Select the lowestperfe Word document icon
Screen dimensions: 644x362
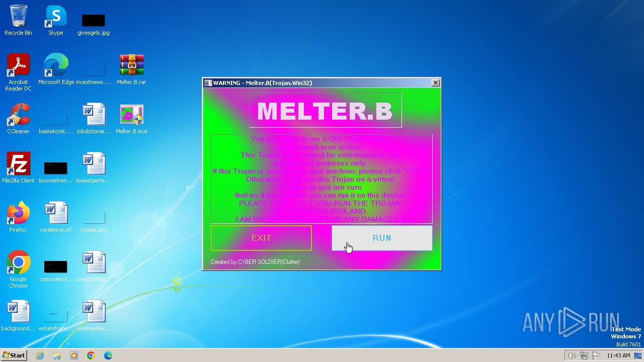[x=94, y=168]
